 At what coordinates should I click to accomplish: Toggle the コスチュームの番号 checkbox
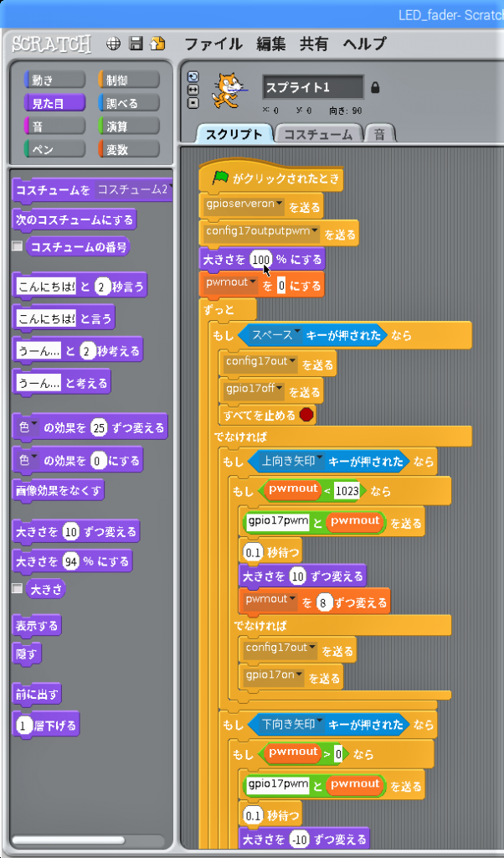pyautogui.click(x=18, y=246)
